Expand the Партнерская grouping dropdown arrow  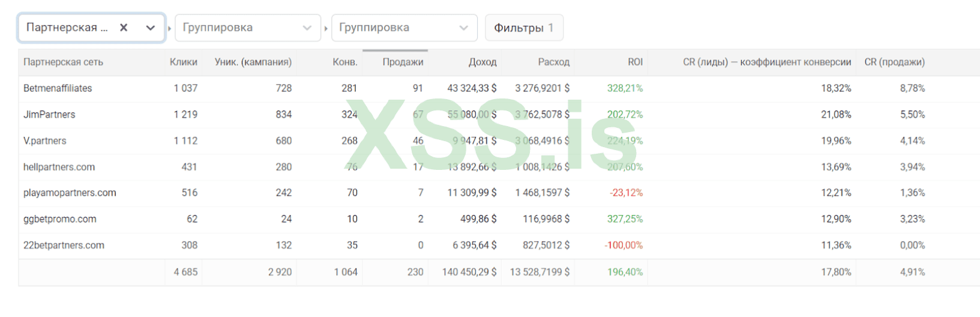(150, 28)
